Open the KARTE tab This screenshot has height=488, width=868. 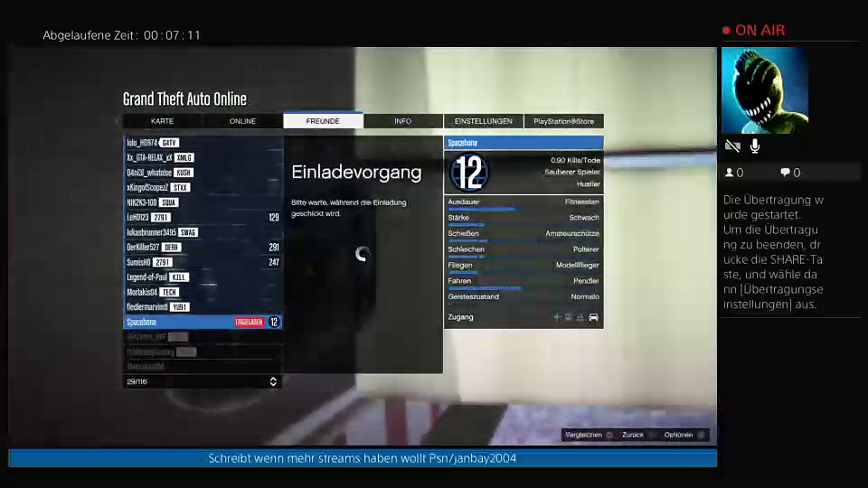click(x=163, y=121)
